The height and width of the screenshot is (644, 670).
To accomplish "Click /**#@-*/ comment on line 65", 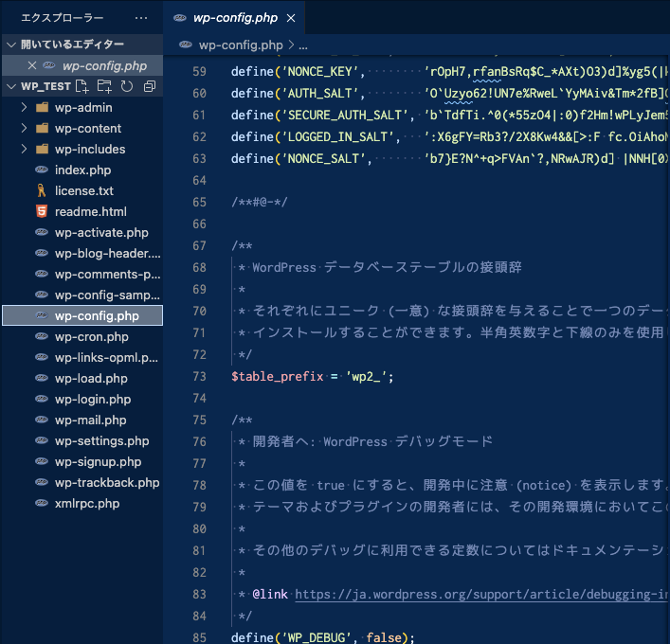I will (260, 202).
